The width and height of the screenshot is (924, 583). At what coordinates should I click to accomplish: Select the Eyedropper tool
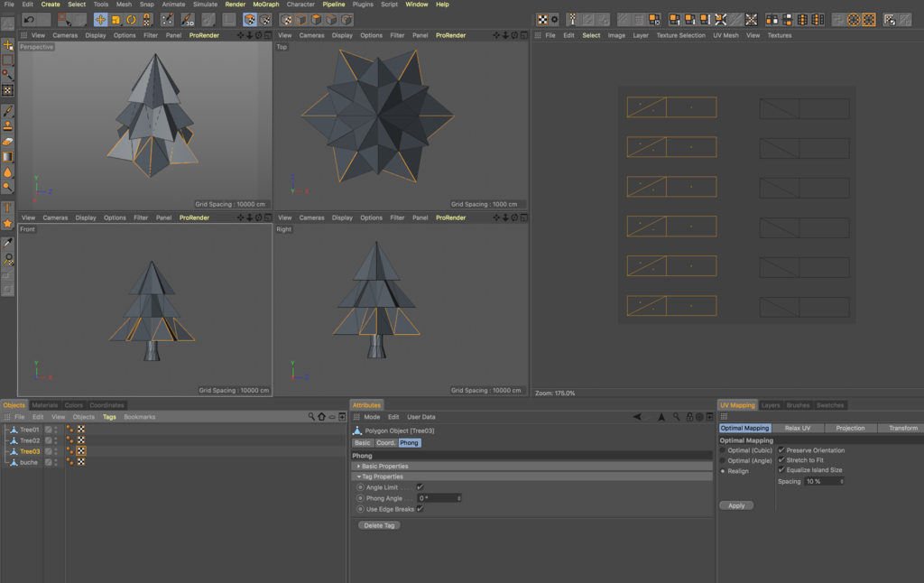7,243
